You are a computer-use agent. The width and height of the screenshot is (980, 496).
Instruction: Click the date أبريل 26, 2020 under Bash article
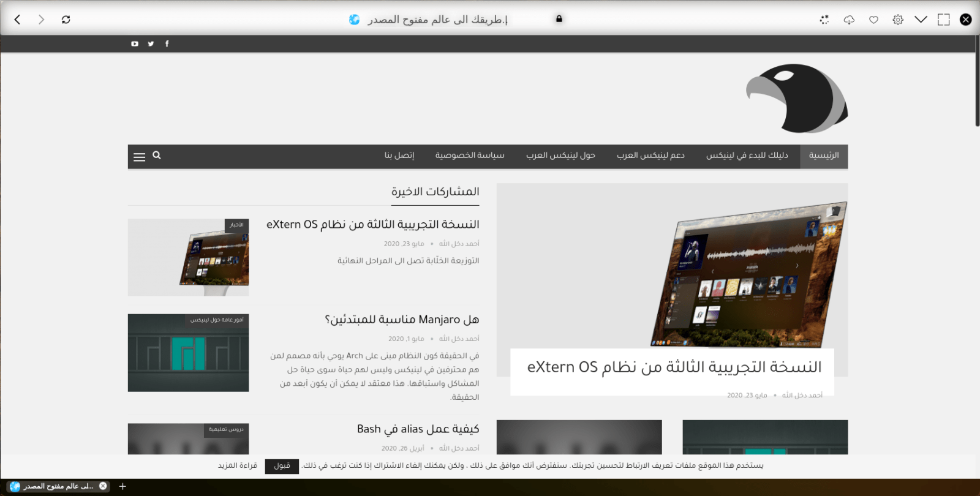point(403,448)
